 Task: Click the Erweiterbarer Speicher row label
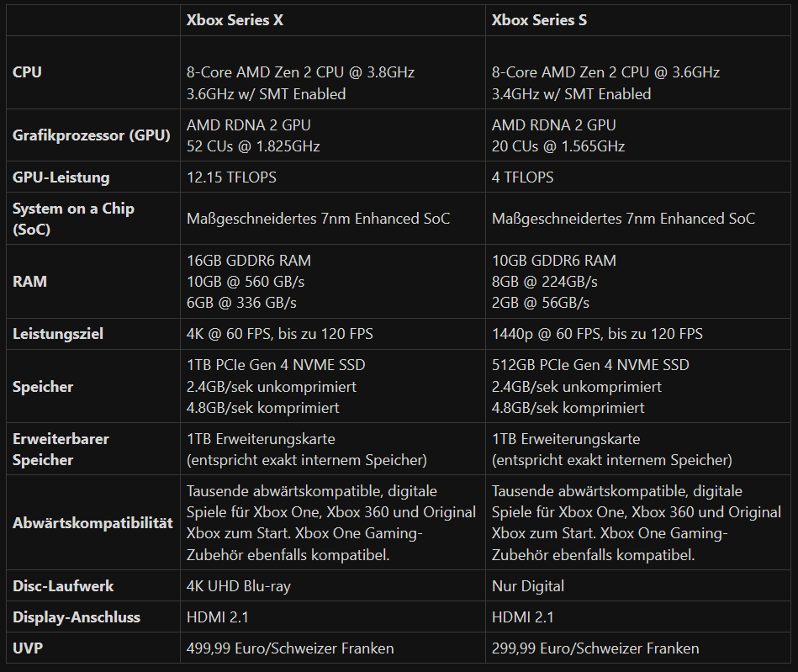[x=61, y=449]
